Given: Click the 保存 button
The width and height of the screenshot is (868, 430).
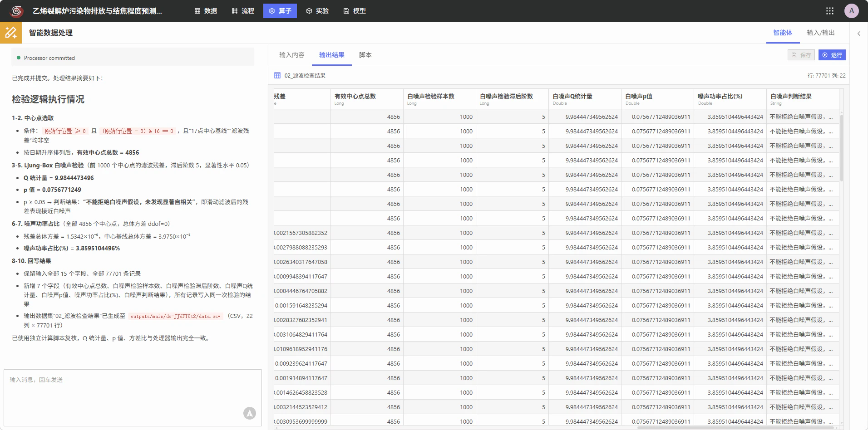Looking at the screenshot, I should pos(801,55).
